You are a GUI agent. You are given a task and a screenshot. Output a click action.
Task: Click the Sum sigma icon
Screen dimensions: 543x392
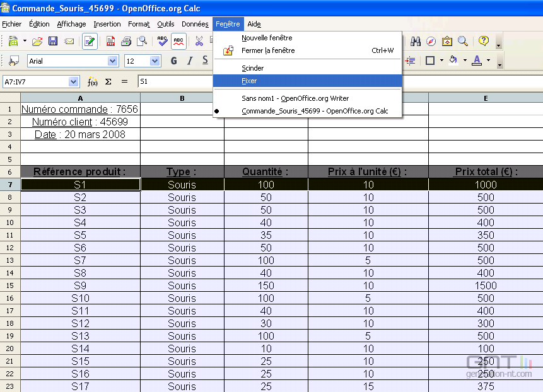click(x=107, y=81)
